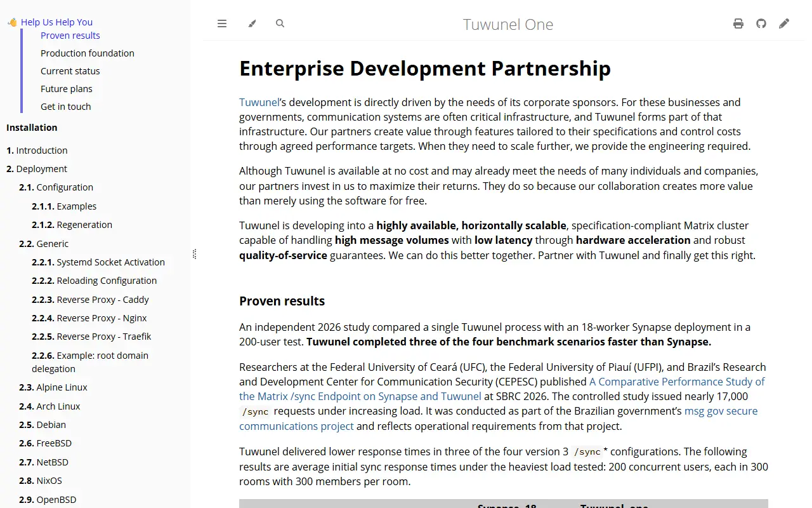Follow the msg gov secure communications project link
Viewport: 812px width, 508px height.
pos(499,418)
